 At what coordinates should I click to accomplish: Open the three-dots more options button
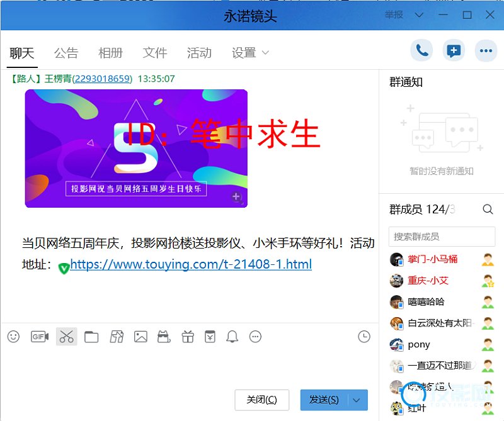coord(486,51)
